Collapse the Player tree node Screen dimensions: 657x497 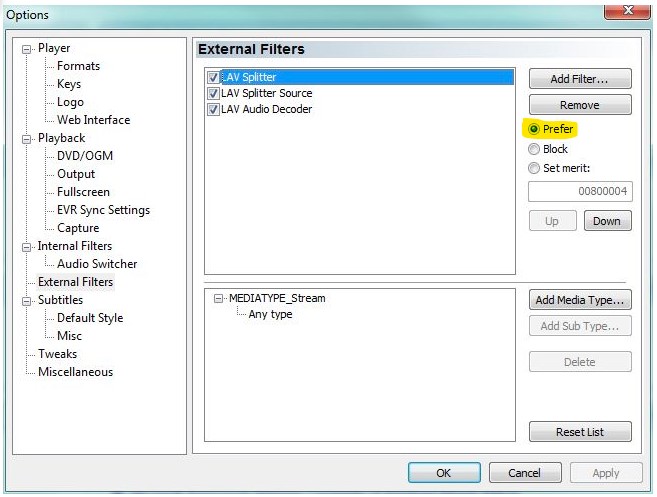[x=26, y=49]
